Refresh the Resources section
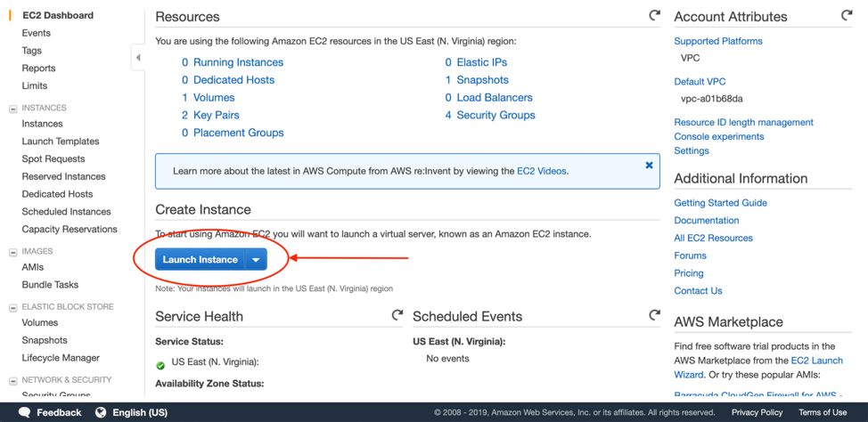 coord(654,16)
